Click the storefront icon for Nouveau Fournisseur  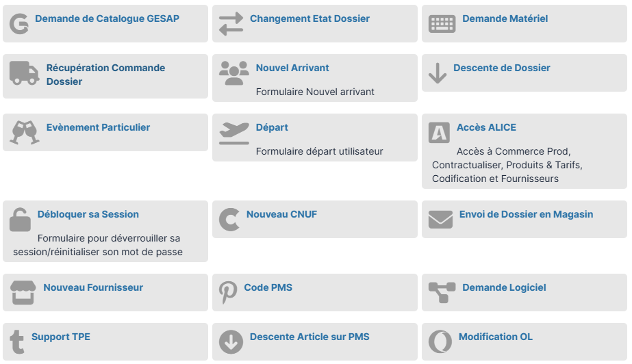(23, 293)
